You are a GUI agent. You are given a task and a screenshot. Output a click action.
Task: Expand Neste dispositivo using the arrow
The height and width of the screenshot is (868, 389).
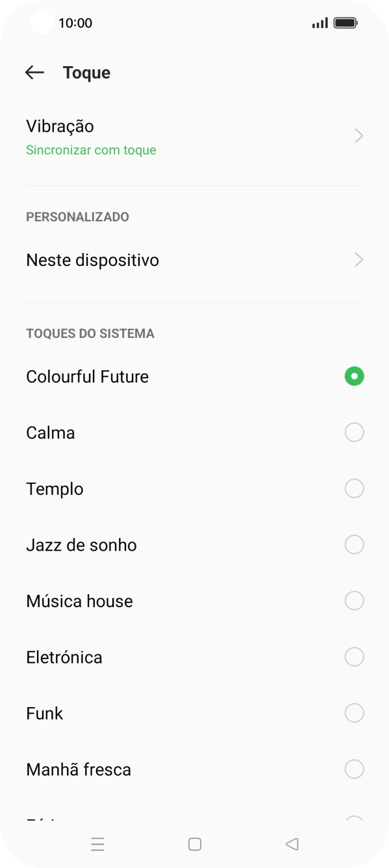[358, 259]
